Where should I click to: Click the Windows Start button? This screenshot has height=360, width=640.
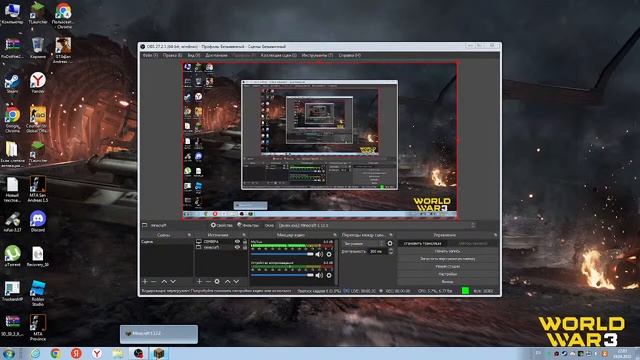click(9, 353)
